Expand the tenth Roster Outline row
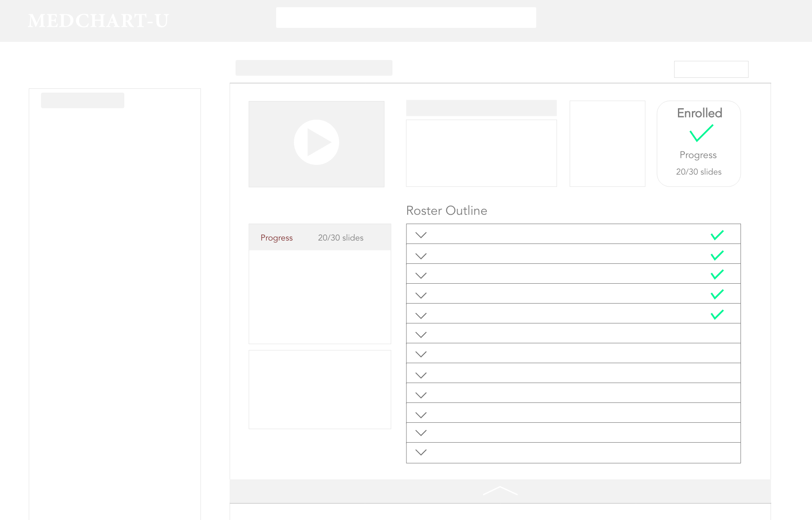The image size is (812, 520). click(421, 415)
